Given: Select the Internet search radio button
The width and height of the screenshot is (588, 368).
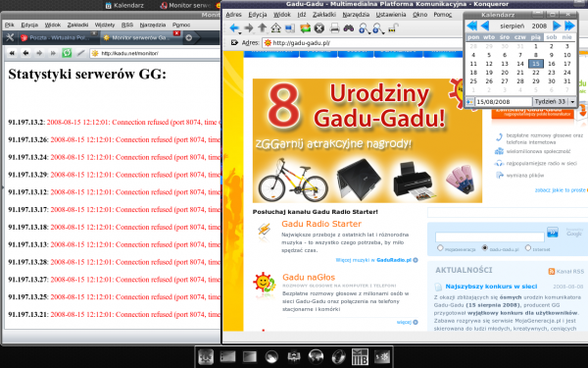Looking at the screenshot, I should point(528,248).
